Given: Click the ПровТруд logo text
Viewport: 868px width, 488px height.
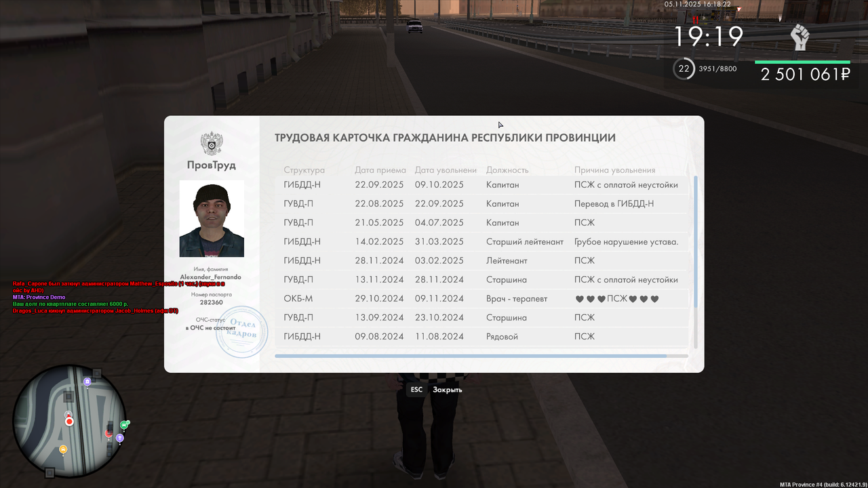Looking at the screenshot, I should [x=212, y=165].
